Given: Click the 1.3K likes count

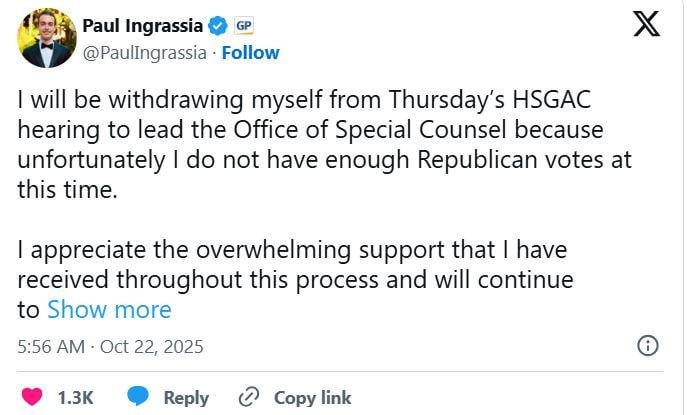Looking at the screenshot, I should [75, 397].
